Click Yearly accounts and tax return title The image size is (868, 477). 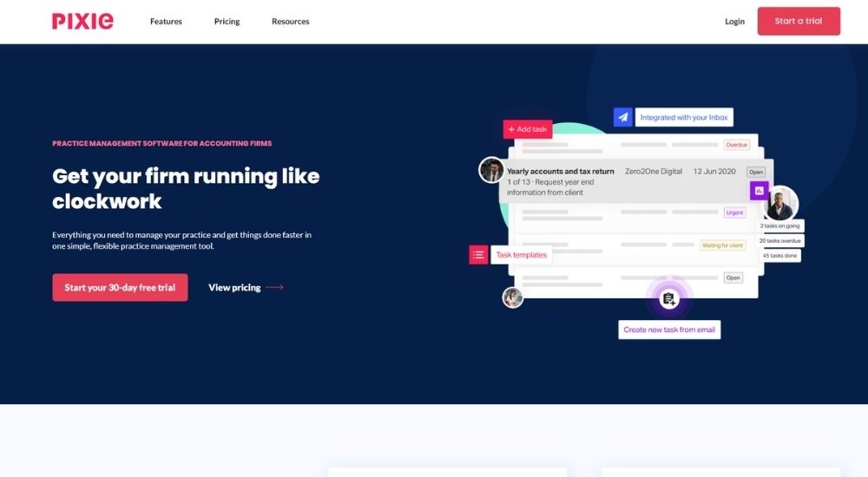point(560,172)
